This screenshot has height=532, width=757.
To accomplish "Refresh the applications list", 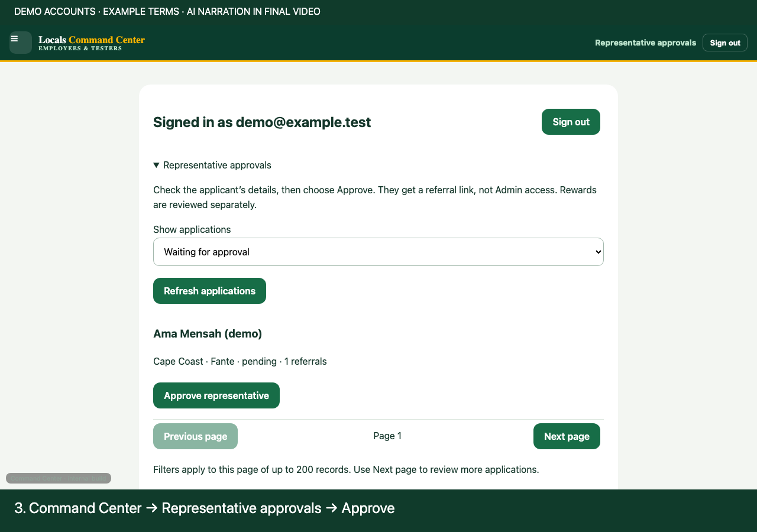I will tap(209, 291).
